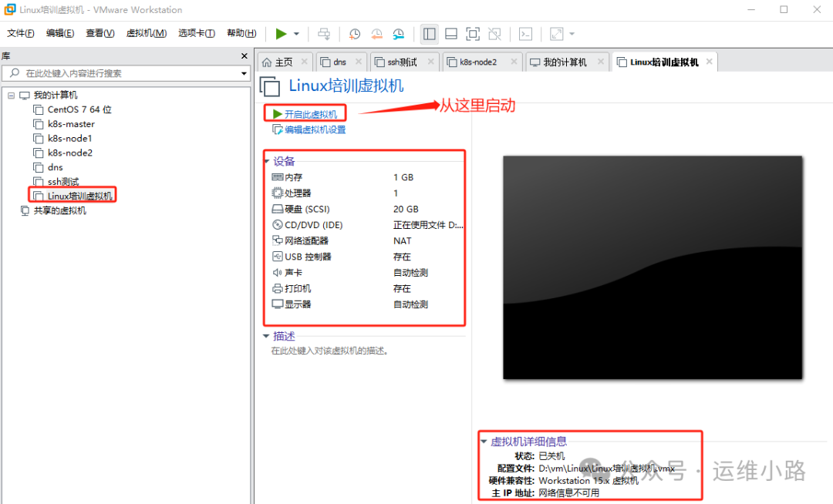Select 共享的虚拟机 in the library tree
Screen dimensions: 833x504
[53, 210]
